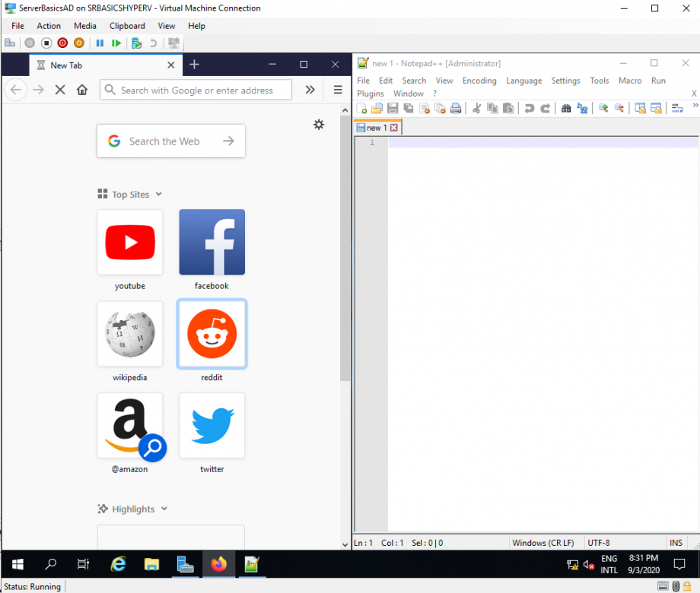Open the wikipedia top site tile

pos(130,334)
